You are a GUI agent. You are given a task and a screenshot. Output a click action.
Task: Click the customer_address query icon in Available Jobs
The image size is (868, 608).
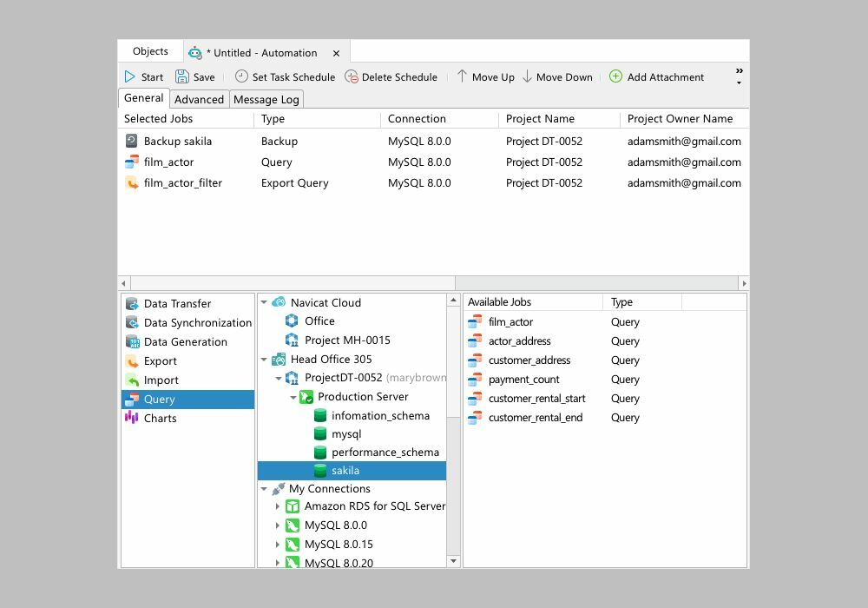tap(475, 360)
